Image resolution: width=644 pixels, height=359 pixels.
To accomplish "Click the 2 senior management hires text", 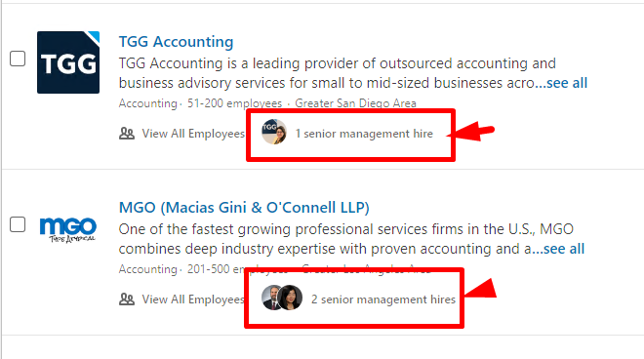I will click(383, 299).
